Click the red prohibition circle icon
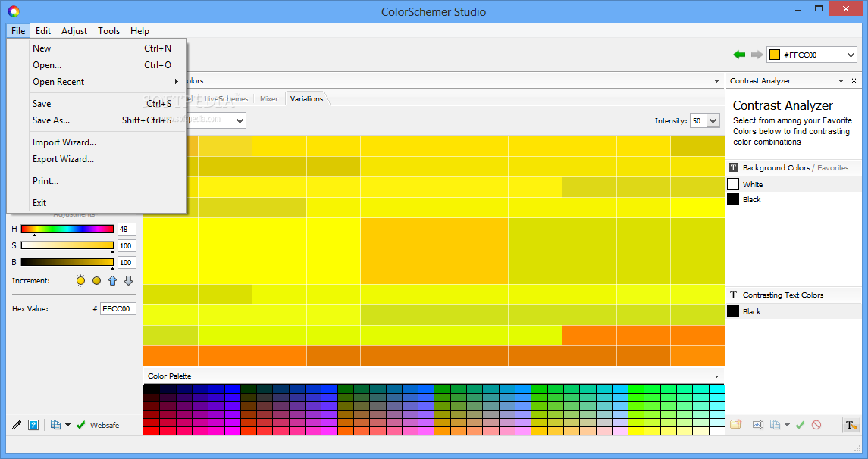The height and width of the screenshot is (459, 868). [816, 425]
